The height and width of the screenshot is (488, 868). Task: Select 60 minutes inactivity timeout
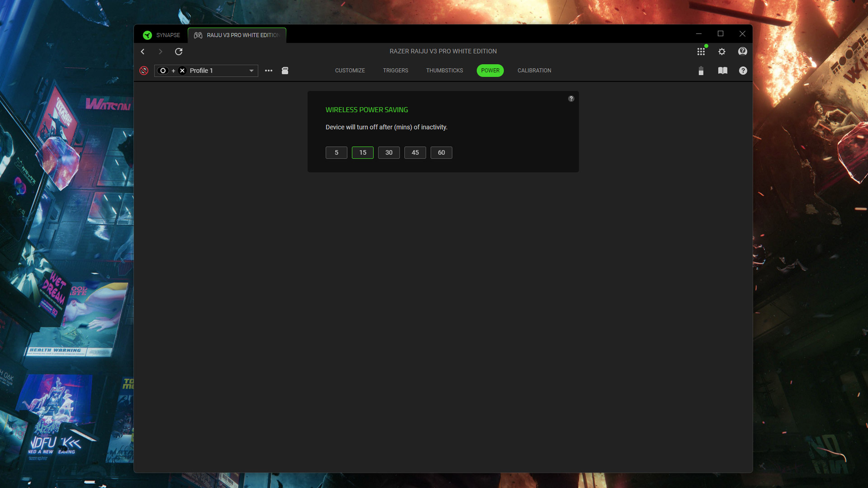pos(441,153)
